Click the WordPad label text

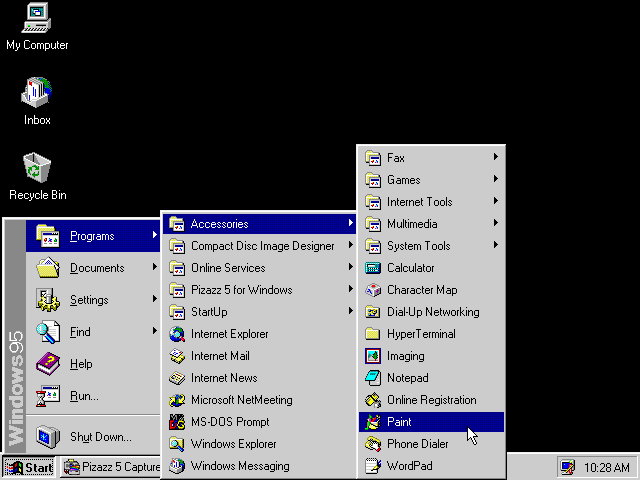pyautogui.click(x=410, y=466)
